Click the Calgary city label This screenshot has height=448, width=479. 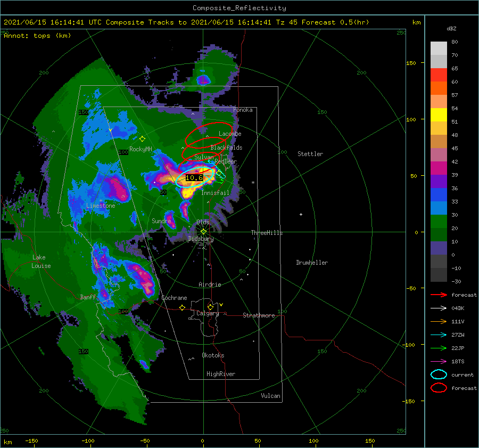tap(208, 313)
